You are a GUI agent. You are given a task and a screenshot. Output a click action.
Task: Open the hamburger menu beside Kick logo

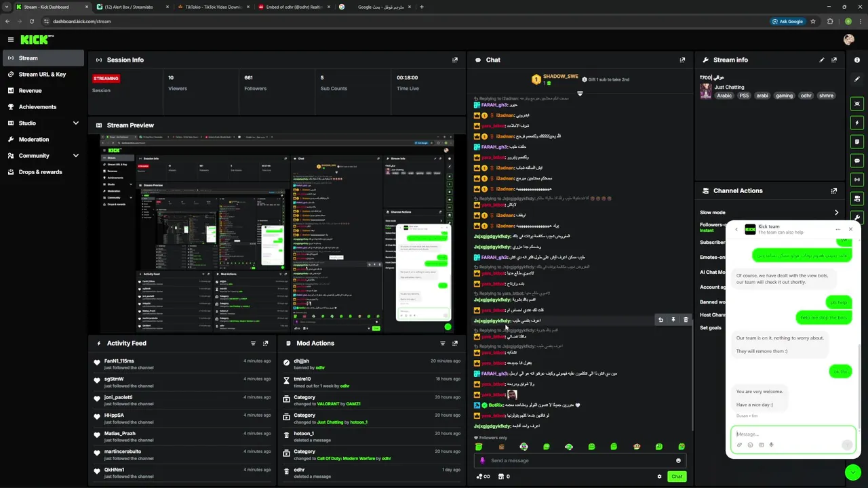point(10,40)
